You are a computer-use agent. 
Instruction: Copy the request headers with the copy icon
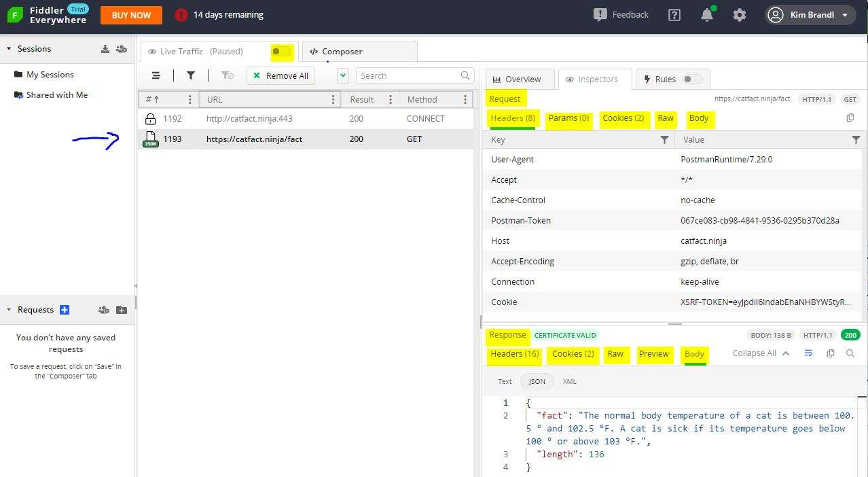click(x=850, y=117)
